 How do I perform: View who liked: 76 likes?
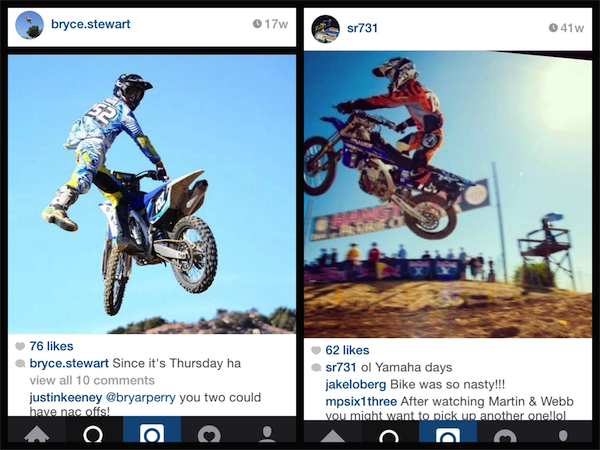(x=51, y=346)
